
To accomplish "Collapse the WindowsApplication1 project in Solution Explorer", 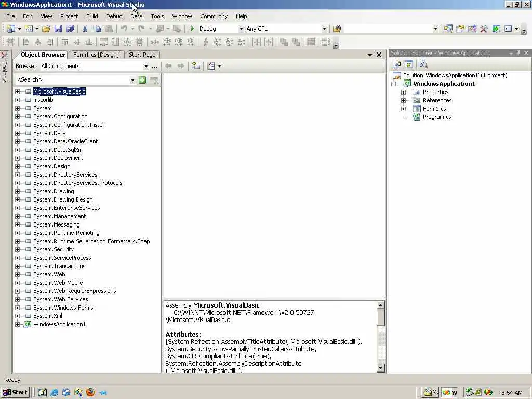I will pyautogui.click(x=394, y=84).
